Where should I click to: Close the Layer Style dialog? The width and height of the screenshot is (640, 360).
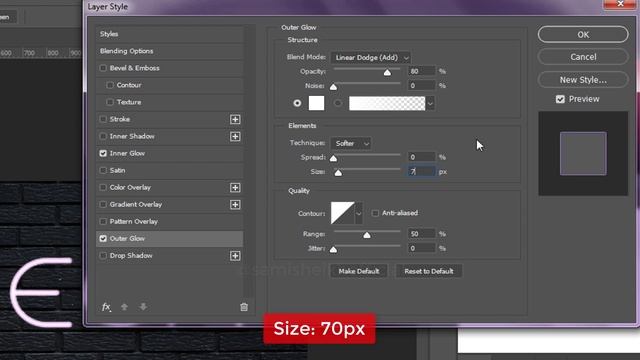(620, 4)
